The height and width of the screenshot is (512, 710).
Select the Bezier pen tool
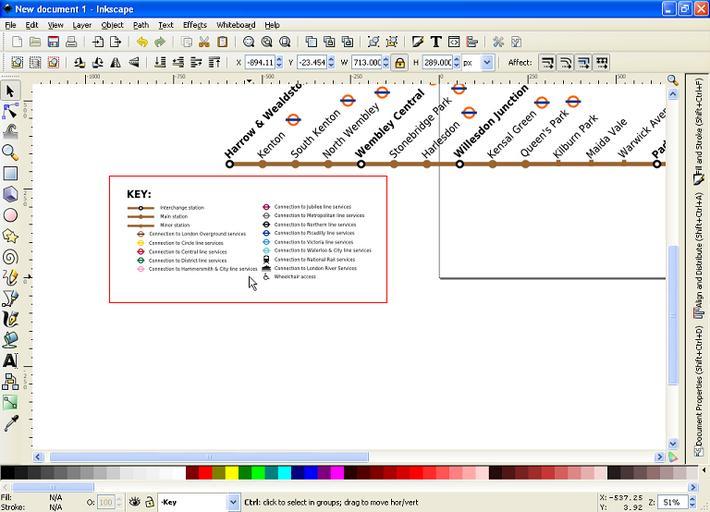[10, 298]
